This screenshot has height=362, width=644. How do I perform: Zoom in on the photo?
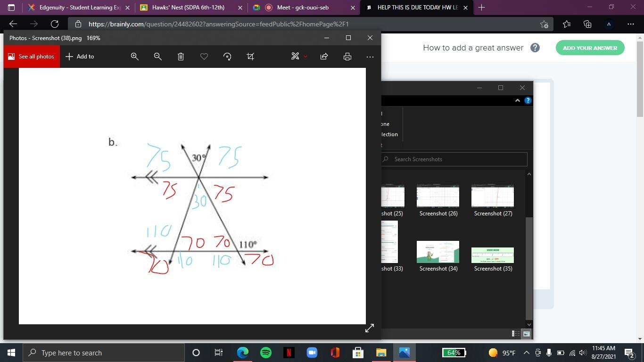click(135, 57)
